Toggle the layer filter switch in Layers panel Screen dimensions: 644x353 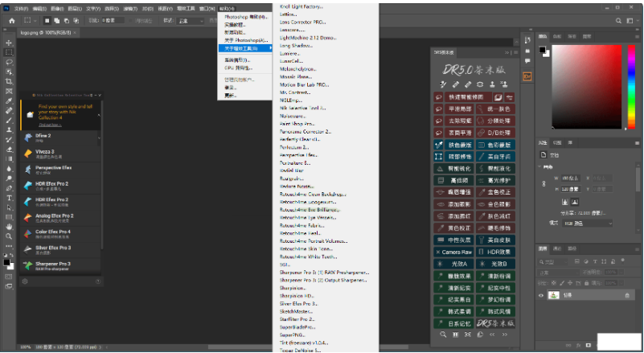point(622,261)
